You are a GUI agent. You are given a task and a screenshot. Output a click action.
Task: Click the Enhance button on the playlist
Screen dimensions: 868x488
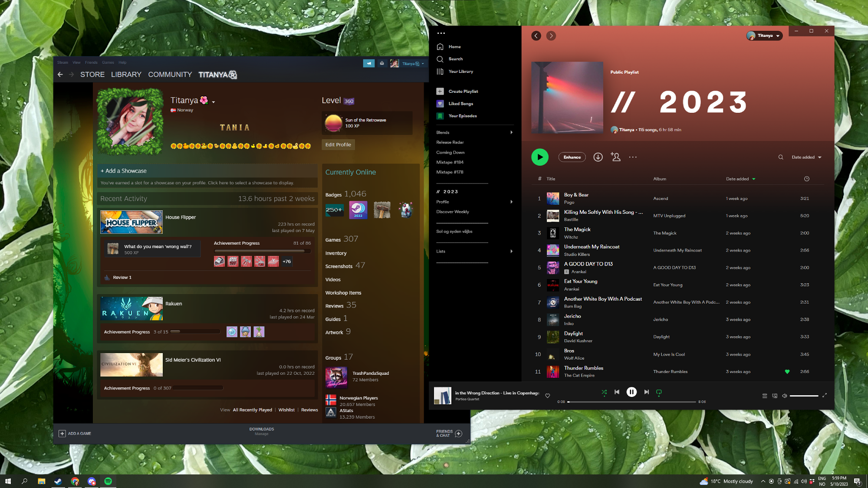tap(572, 157)
